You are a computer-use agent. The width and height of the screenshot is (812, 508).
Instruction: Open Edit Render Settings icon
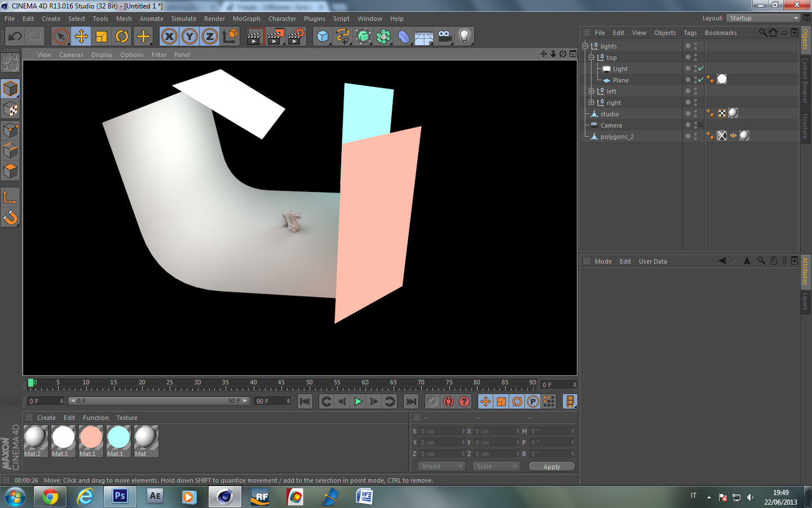296,37
